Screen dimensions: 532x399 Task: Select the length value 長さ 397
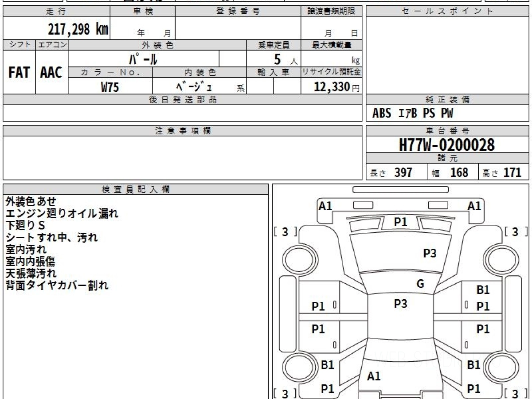click(x=391, y=172)
